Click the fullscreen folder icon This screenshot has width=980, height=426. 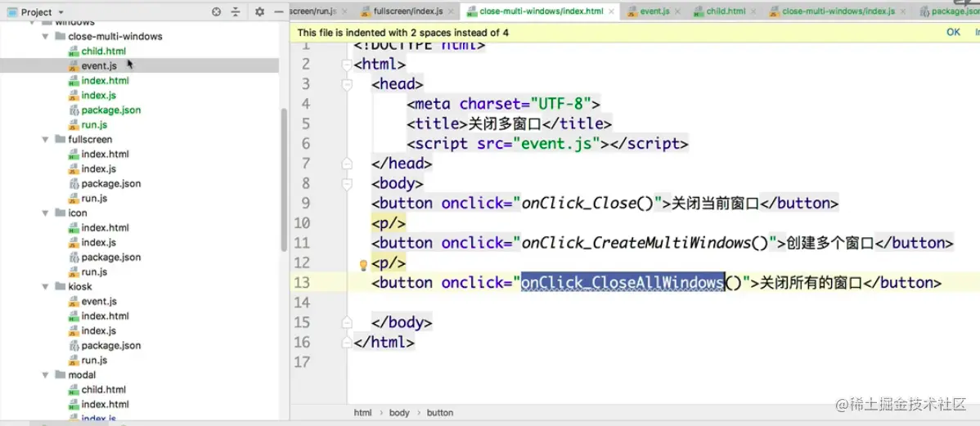(x=60, y=139)
